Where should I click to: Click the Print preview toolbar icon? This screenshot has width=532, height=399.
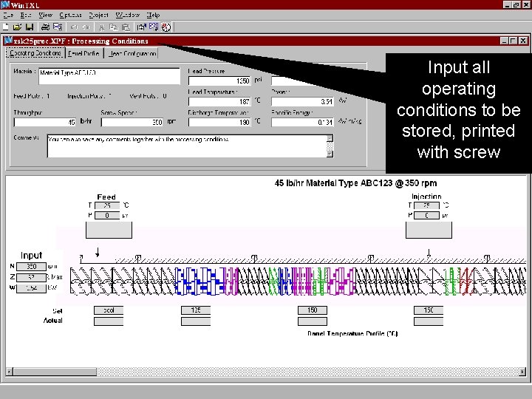pyautogui.click(x=58, y=27)
